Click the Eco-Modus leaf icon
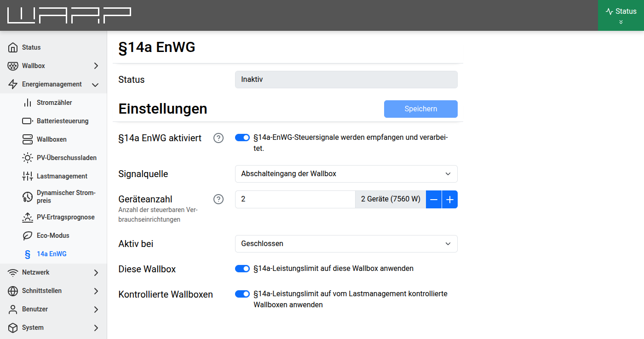 [28, 236]
